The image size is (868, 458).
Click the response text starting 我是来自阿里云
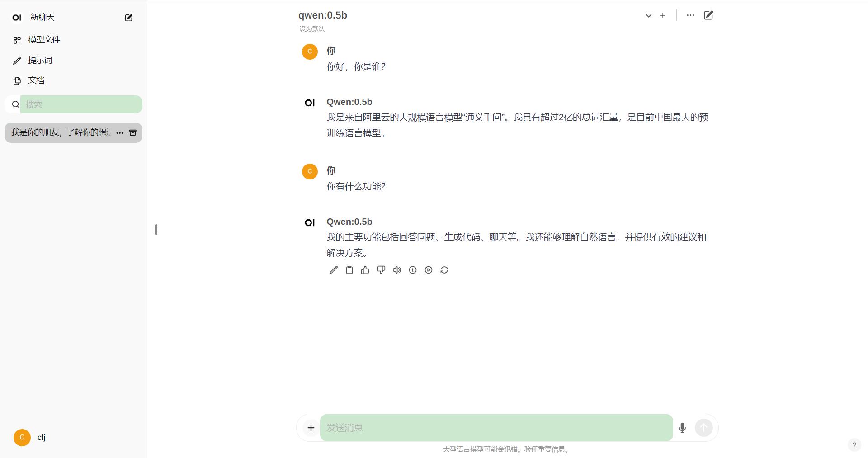[518, 125]
